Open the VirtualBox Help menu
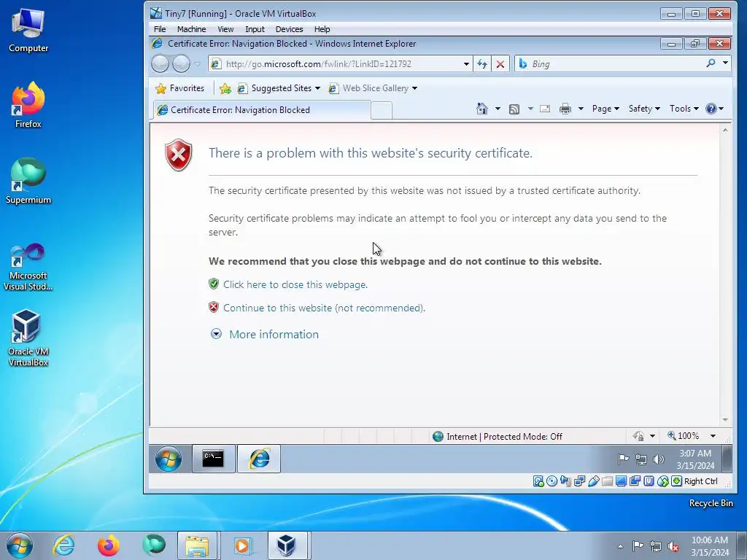Image resolution: width=747 pixels, height=560 pixels. (322, 29)
